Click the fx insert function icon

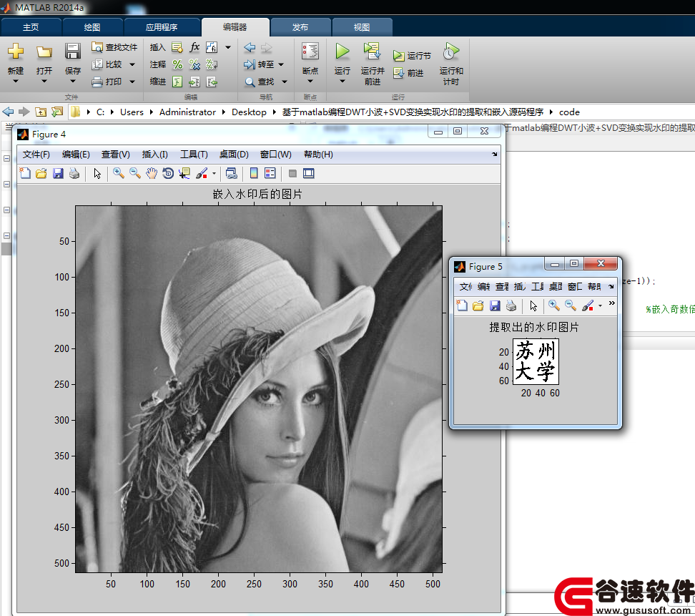pos(194,47)
